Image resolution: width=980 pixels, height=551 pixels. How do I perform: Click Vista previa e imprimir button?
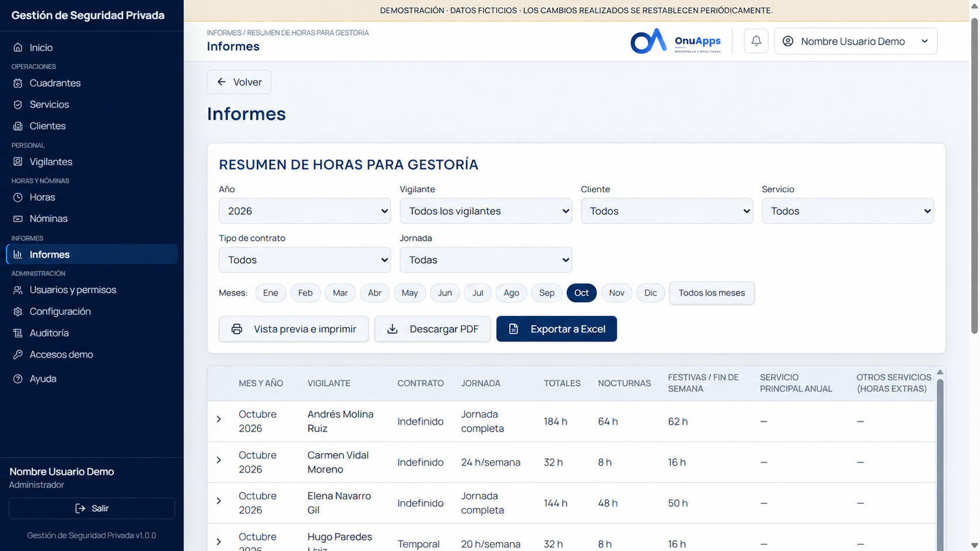pos(294,329)
